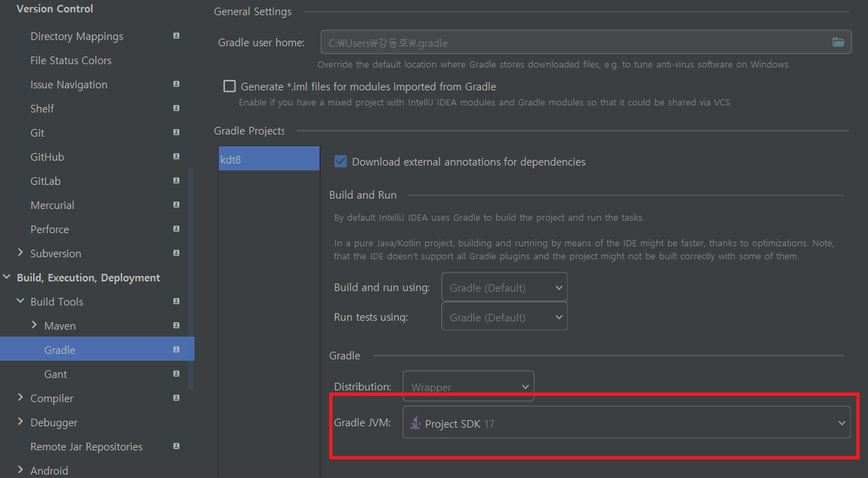Image resolution: width=868 pixels, height=478 pixels.
Task: Click project-level icon beside GitHub
Action: (177, 157)
